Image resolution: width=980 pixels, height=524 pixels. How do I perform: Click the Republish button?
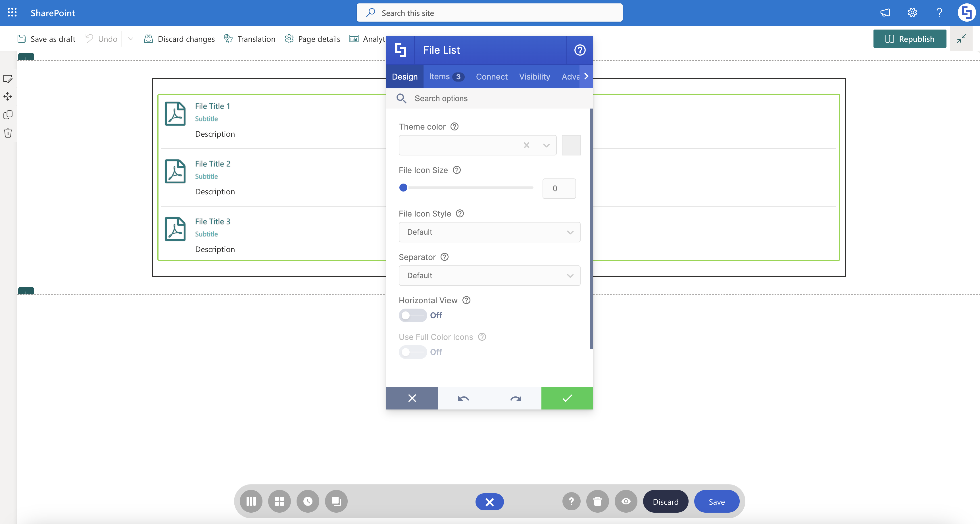point(909,39)
